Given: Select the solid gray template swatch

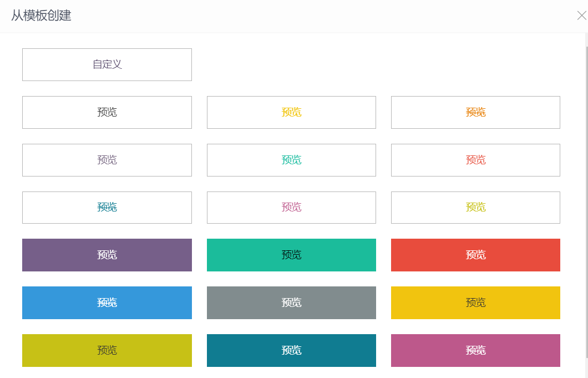Looking at the screenshot, I should (291, 303).
